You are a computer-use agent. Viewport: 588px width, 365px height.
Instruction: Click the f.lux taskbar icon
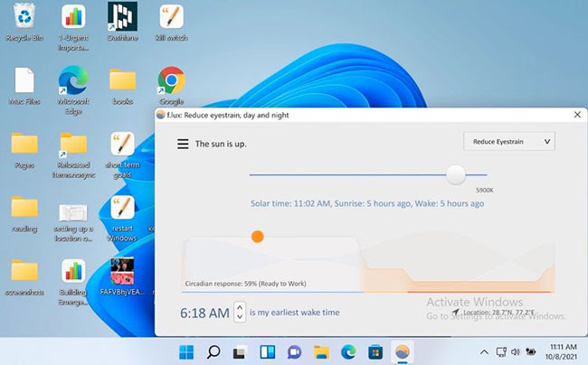pyautogui.click(x=403, y=351)
